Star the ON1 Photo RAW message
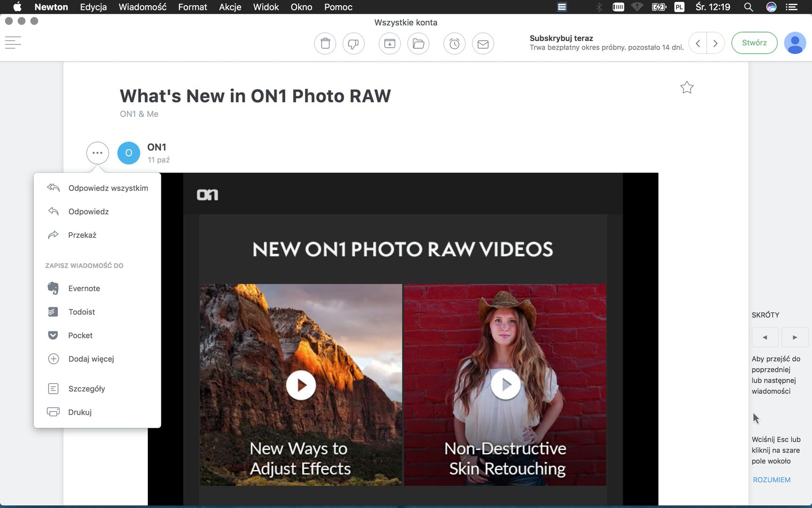812x508 pixels. point(687,87)
